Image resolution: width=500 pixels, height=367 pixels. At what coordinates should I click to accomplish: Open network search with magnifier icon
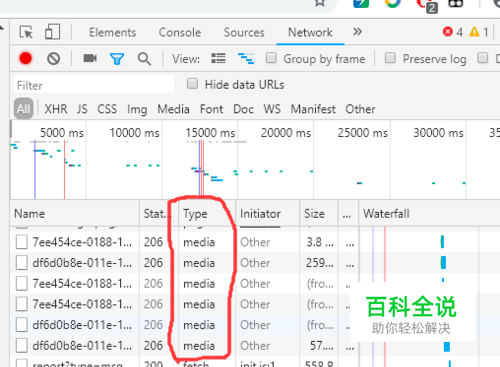point(144,59)
